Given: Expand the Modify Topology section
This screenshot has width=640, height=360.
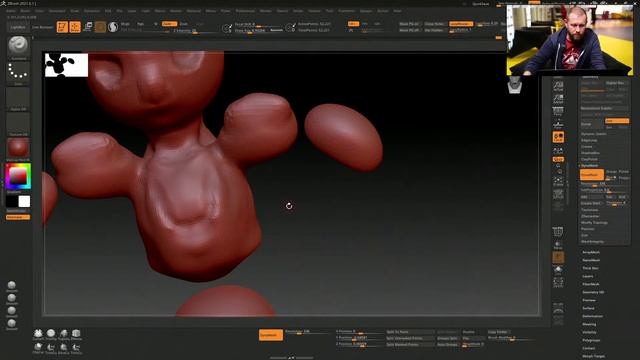Looking at the screenshot, I should pyautogui.click(x=594, y=222).
